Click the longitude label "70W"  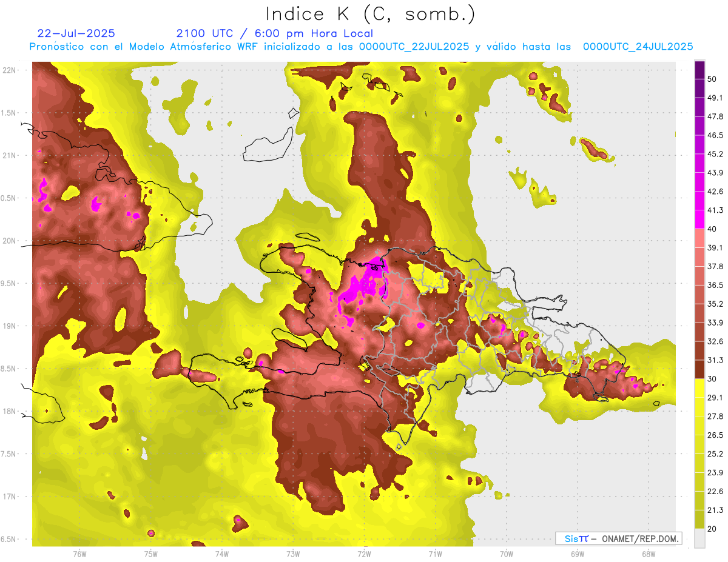click(507, 554)
